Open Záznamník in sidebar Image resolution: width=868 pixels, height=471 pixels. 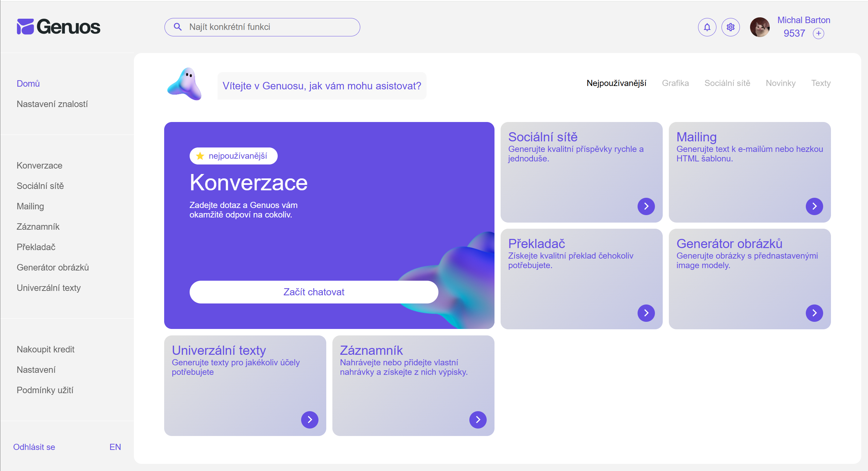pyautogui.click(x=38, y=227)
